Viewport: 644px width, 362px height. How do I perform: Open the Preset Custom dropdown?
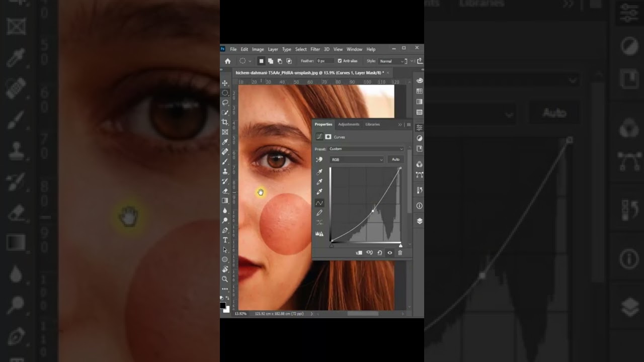366,149
